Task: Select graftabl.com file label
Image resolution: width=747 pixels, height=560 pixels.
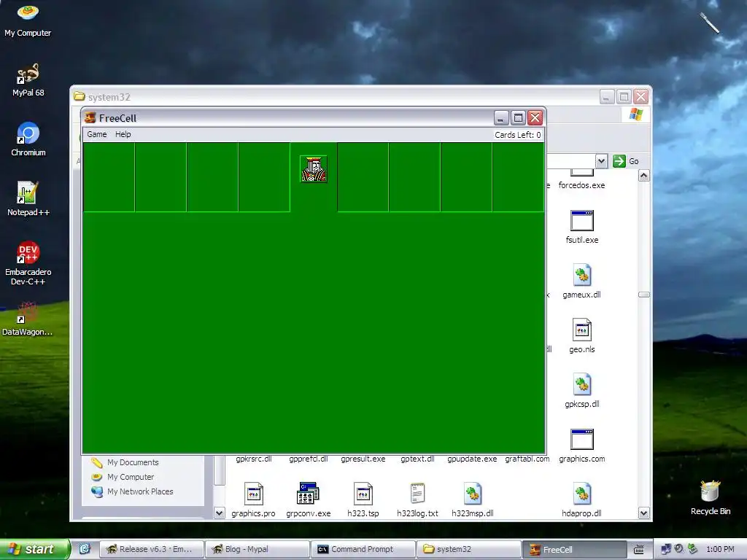Action: coord(527,459)
